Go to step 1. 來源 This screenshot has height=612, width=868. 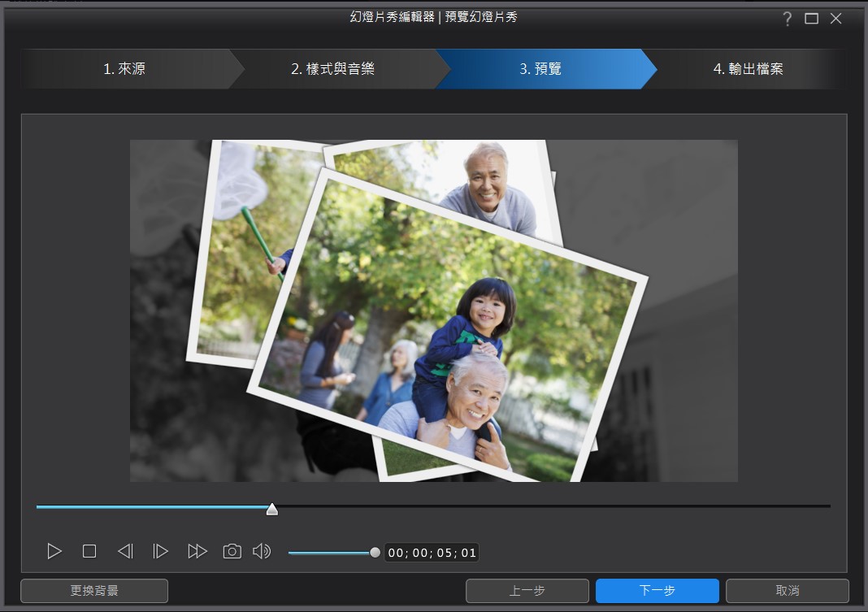pyautogui.click(x=124, y=69)
